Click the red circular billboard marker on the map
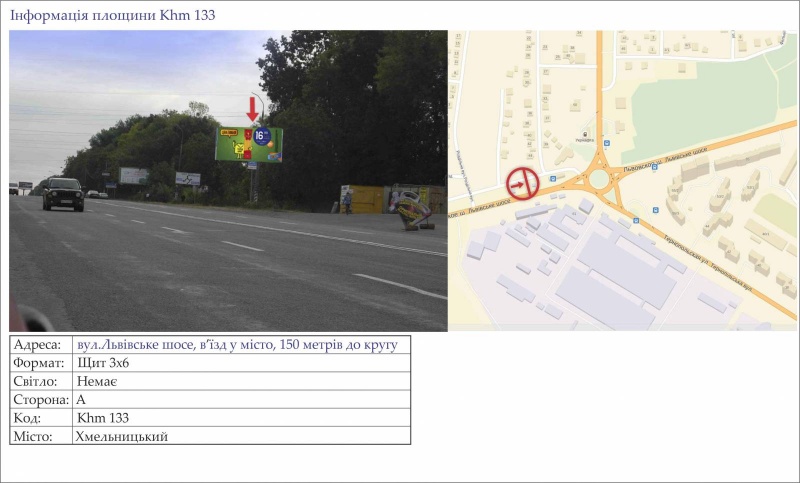 coord(522,184)
